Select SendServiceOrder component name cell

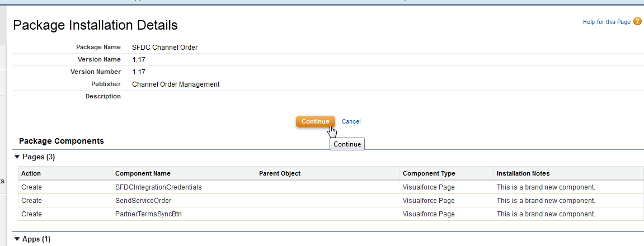pyautogui.click(x=143, y=201)
